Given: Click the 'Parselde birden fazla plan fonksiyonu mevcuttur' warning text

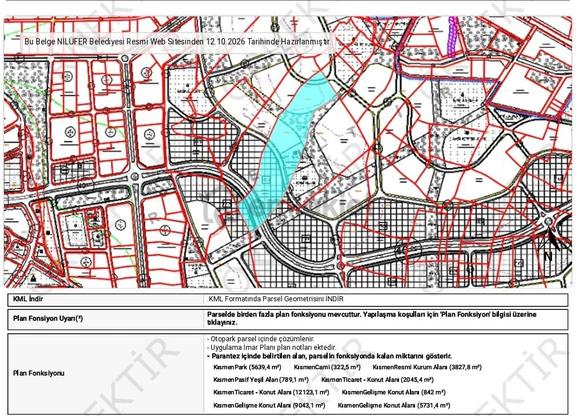Looking at the screenshot, I should coord(371,319).
